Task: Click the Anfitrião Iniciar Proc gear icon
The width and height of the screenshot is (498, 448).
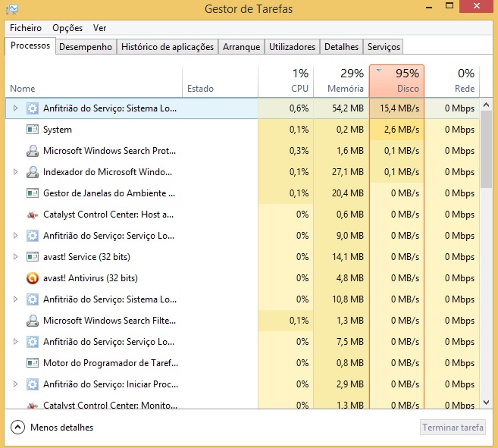Action: [33, 384]
